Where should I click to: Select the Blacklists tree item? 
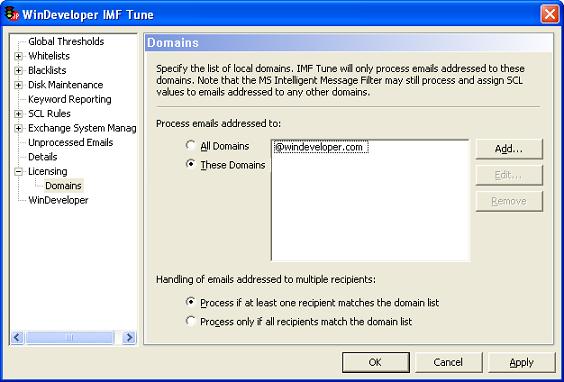(47, 70)
